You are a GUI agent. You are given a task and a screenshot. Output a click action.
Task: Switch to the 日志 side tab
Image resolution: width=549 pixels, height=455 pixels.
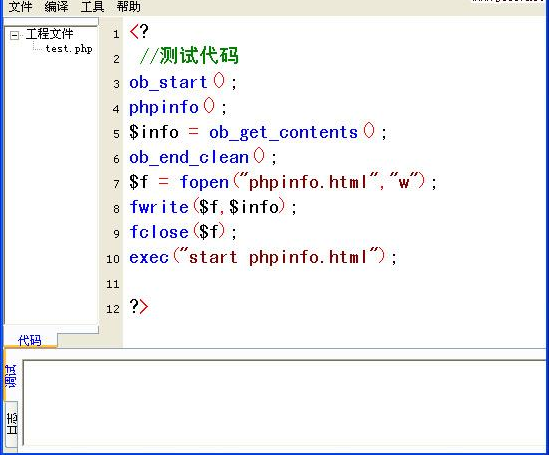pyautogui.click(x=12, y=423)
